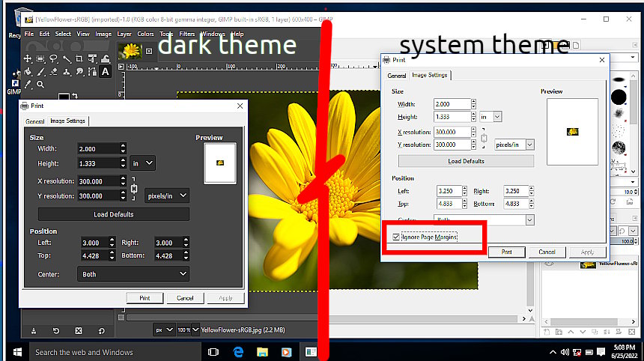The width and height of the screenshot is (644, 361).
Task: Open 'in' unit dropdown in system theme dialog
Action: pos(490,117)
